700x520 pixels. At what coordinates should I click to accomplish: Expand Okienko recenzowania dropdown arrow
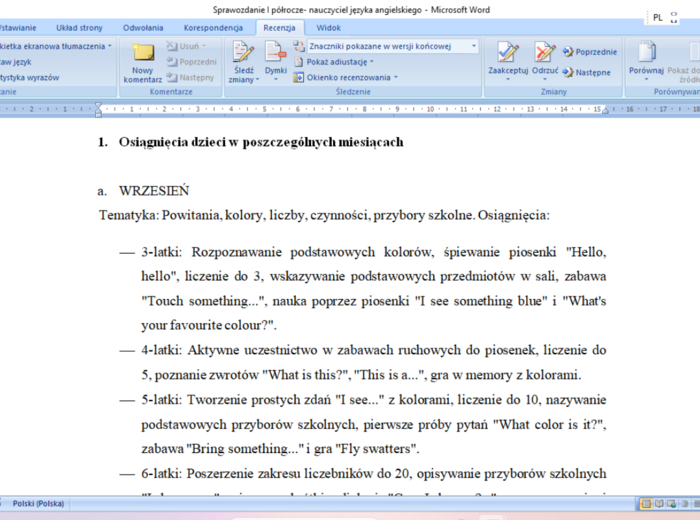(396, 77)
